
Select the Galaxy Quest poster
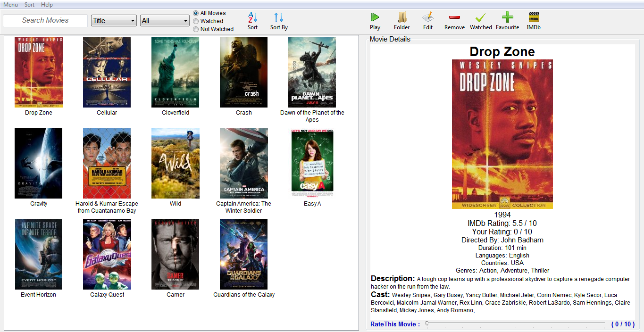point(107,254)
